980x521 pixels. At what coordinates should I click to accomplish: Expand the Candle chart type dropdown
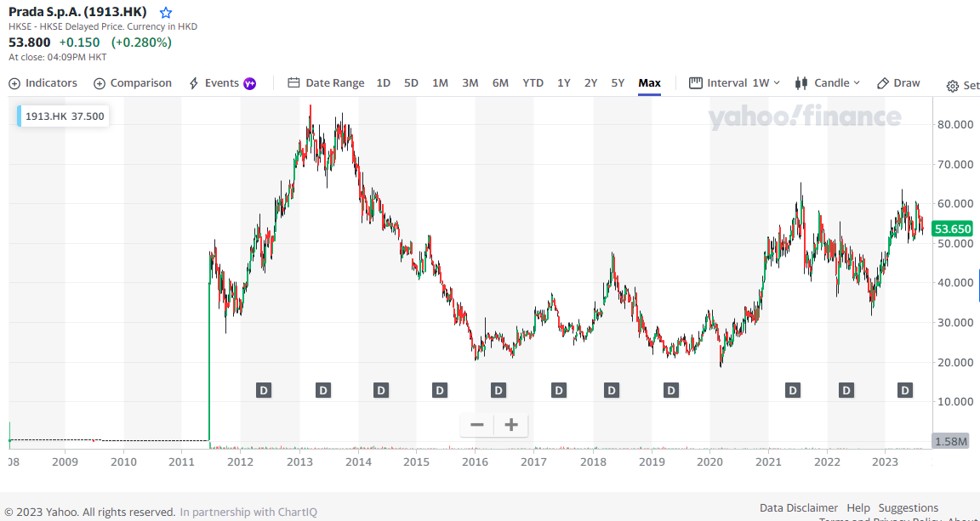coord(828,83)
